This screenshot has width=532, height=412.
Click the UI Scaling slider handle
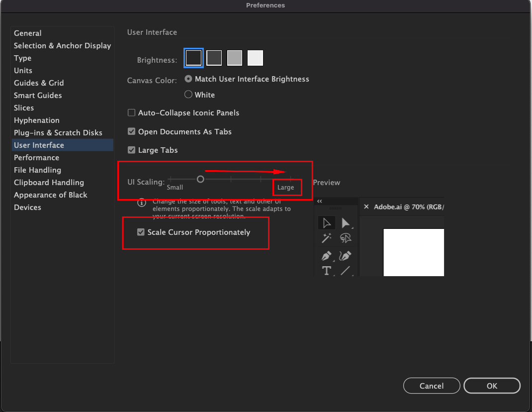(200, 179)
